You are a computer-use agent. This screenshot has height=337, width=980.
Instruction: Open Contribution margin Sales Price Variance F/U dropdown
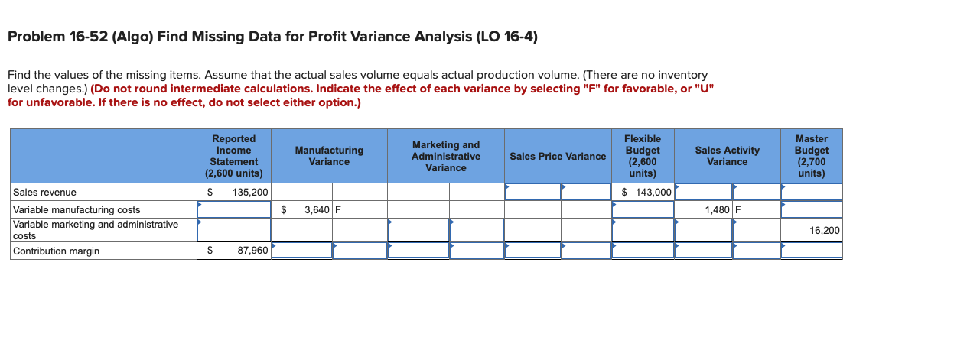pyautogui.click(x=586, y=251)
